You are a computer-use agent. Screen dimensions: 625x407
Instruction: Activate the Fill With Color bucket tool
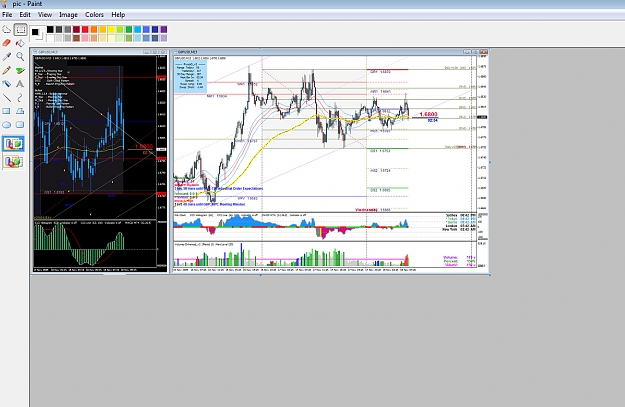(x=20, y=43)
